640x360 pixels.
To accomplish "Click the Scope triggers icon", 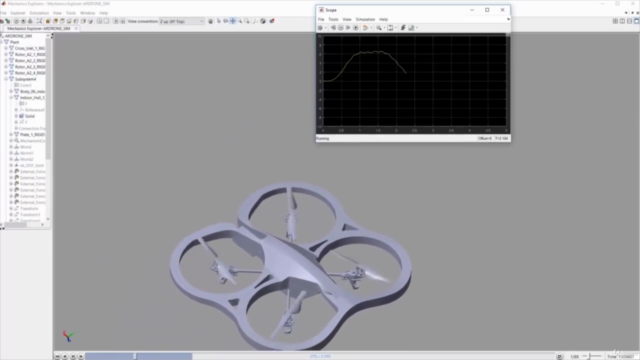I will point(403,28).
